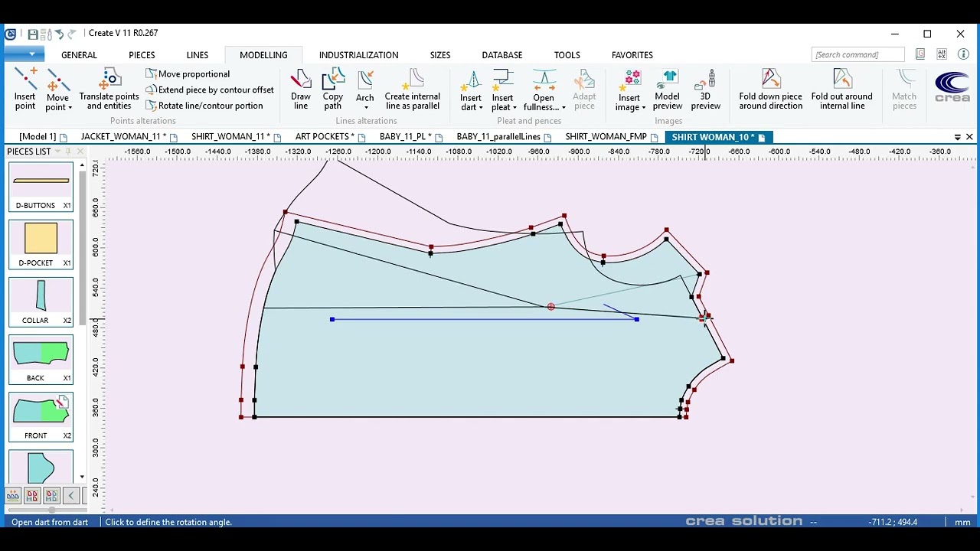The width and height of the screenshot is (980, 551).
Task: Open the DATABASE ribbon tab
Action: tap(502, 55)
